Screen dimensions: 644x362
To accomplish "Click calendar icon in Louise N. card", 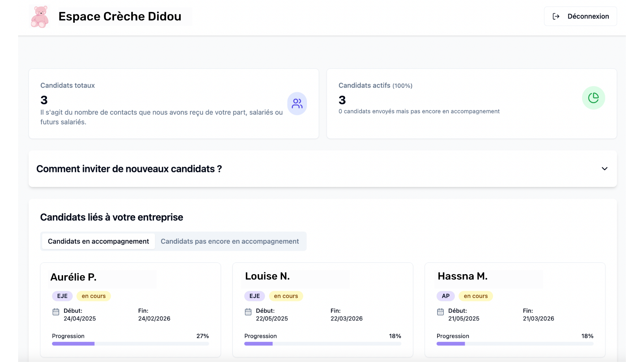I will pyautogui.click(x=248, y=312).
